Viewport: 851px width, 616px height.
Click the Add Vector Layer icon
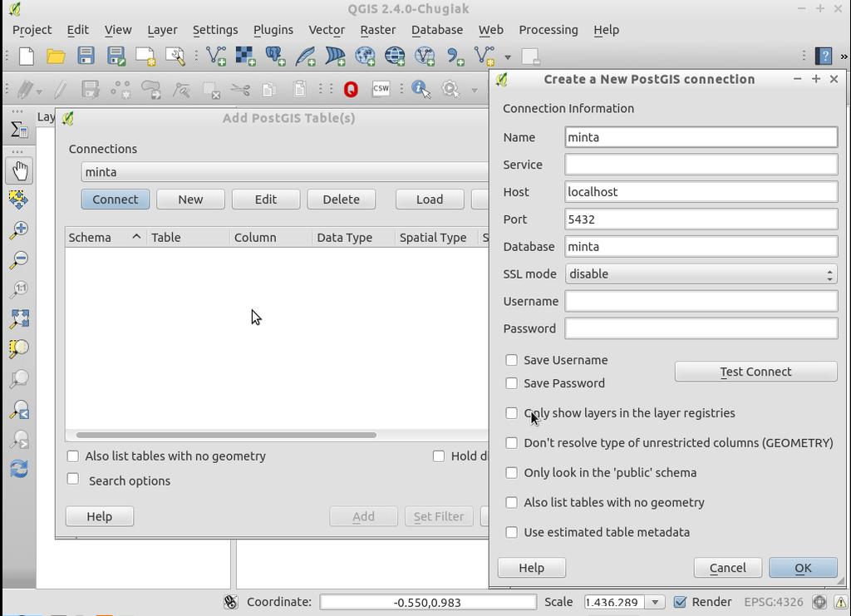point(215,56)
